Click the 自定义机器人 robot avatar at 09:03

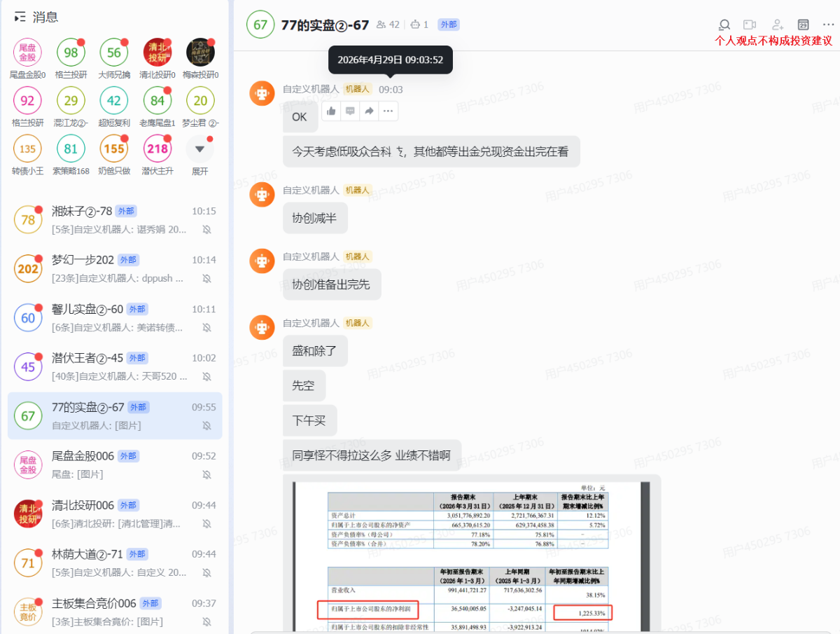pos(262,94)
